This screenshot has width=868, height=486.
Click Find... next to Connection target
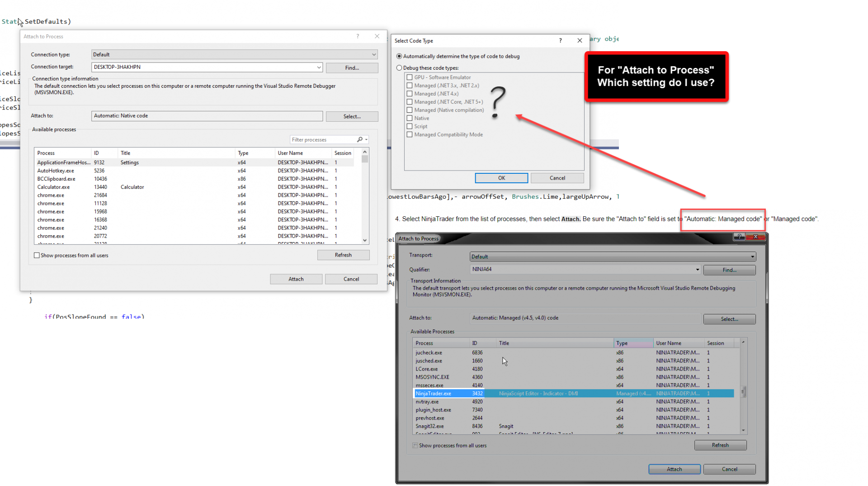[352, 68]
